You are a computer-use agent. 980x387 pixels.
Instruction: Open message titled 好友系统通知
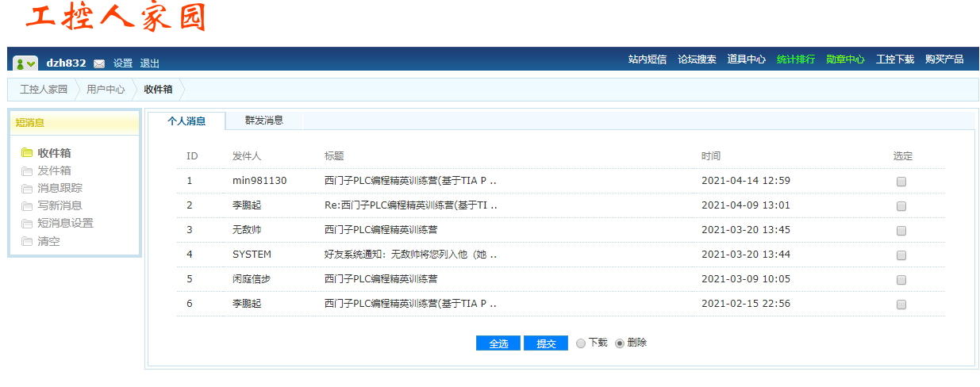click(410, 255)
